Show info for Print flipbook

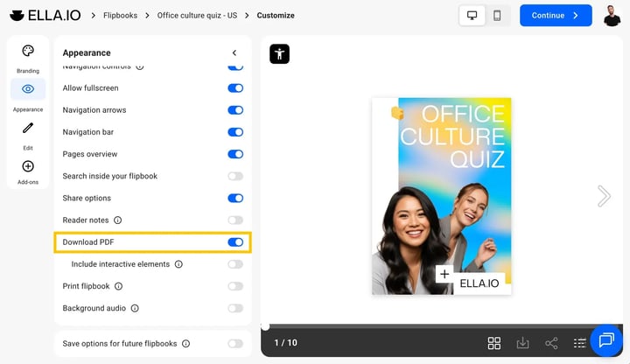pyautogui.click(x=118, y=286)
